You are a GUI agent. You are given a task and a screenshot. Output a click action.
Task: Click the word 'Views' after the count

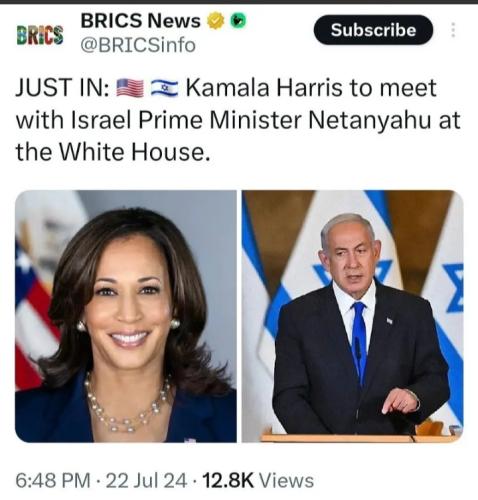pyautogui.click(x=286, y=481)
